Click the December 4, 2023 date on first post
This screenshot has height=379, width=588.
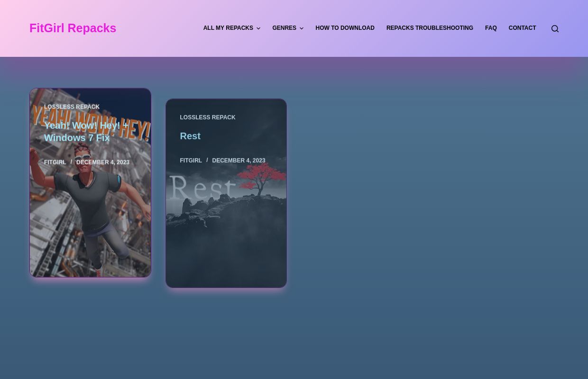click(103, 162)
